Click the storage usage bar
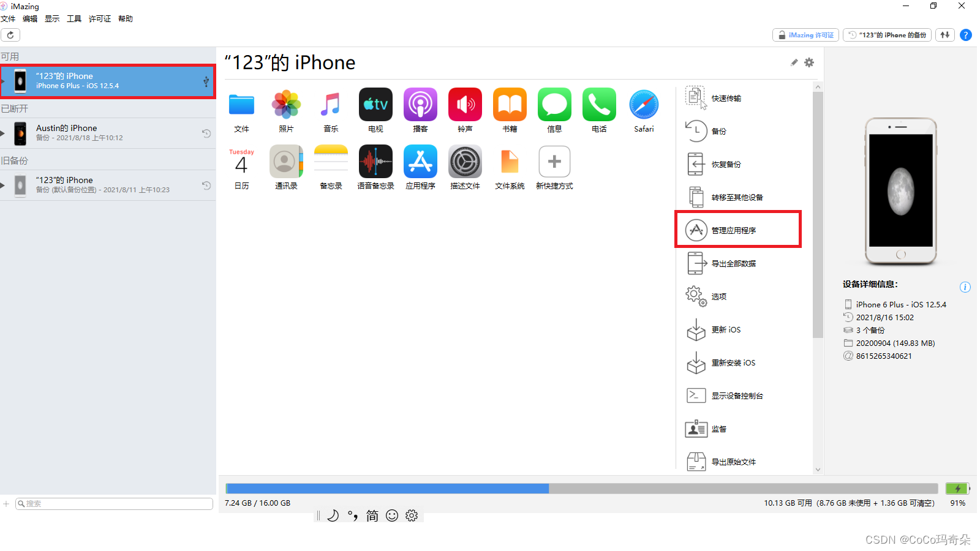This screenshot has width=980, height=551. [x=581, y=489]
